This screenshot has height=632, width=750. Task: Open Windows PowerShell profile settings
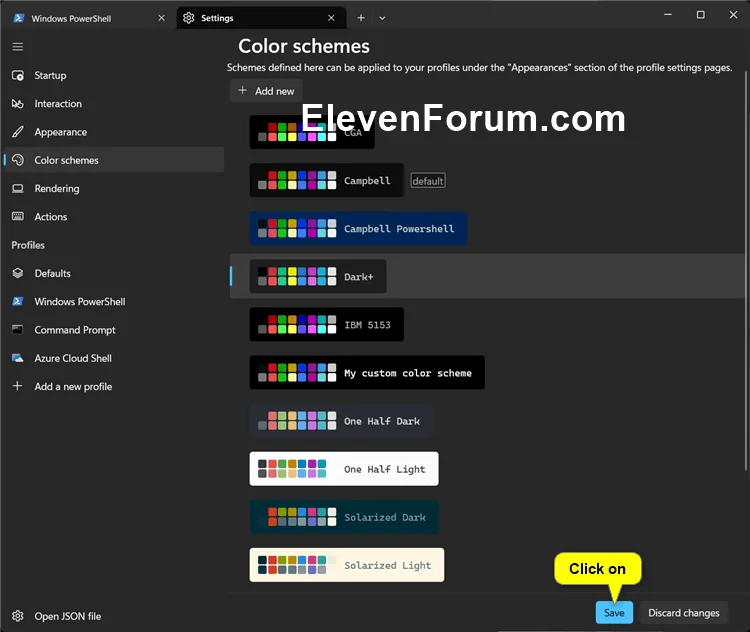tap(114, 301)
